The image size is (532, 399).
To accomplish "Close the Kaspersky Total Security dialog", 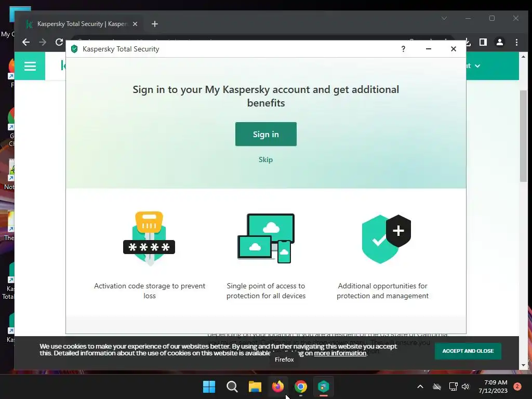I will [453, 49].
